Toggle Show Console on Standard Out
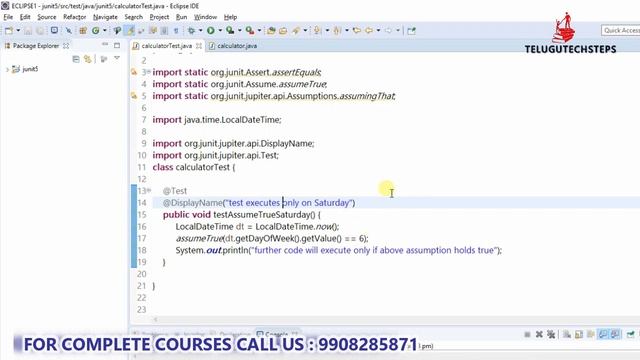 pos(603,335)
